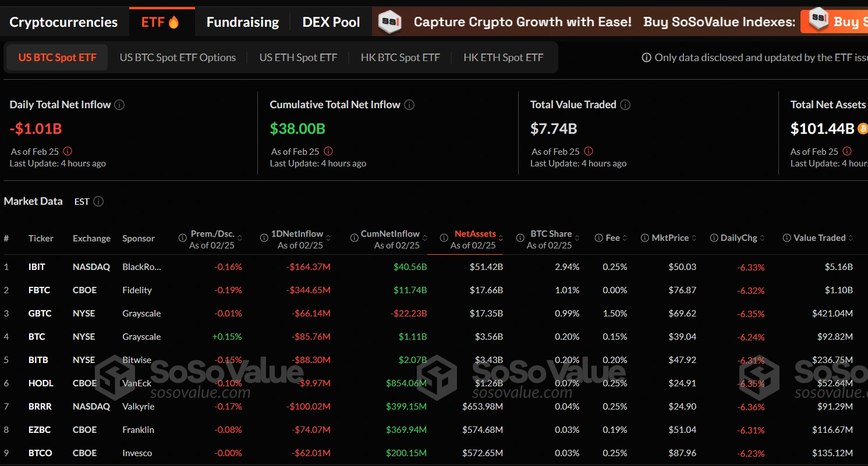Click red alert icon under Total Value Traded
Viewport: 868px width, 466px height.
(x=589, y=151)
